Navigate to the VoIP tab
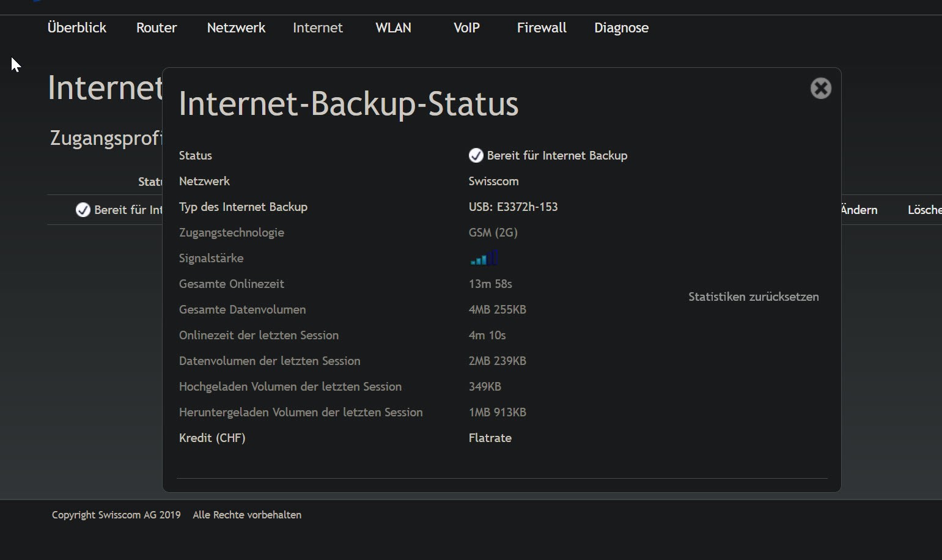Screen dimensions: 942x560 [466, 28]
